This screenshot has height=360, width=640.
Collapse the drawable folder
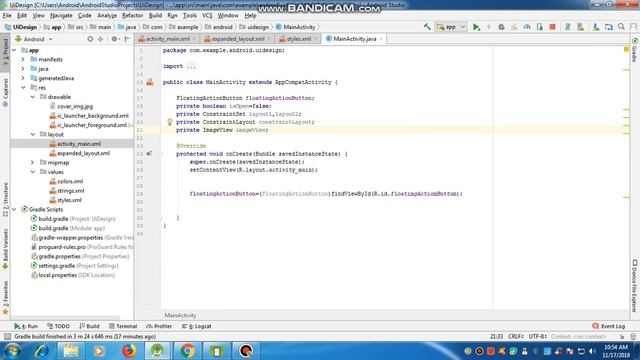click(x=33, y=97)
